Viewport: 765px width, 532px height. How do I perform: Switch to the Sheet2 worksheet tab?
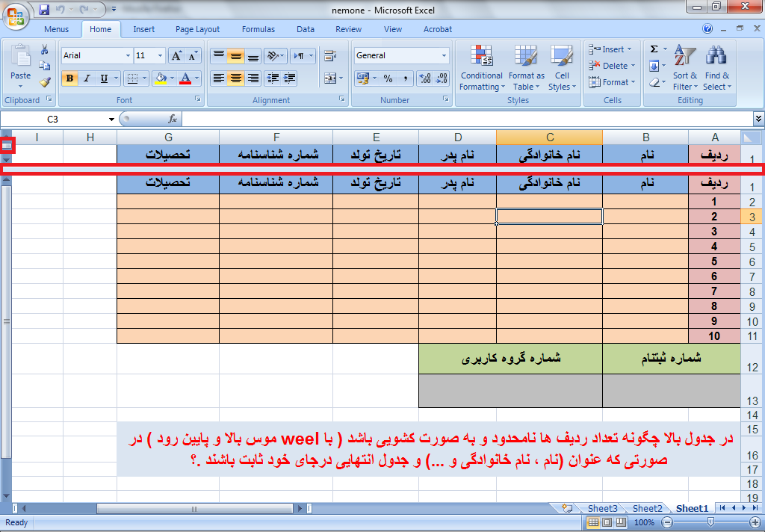(647, 509)
